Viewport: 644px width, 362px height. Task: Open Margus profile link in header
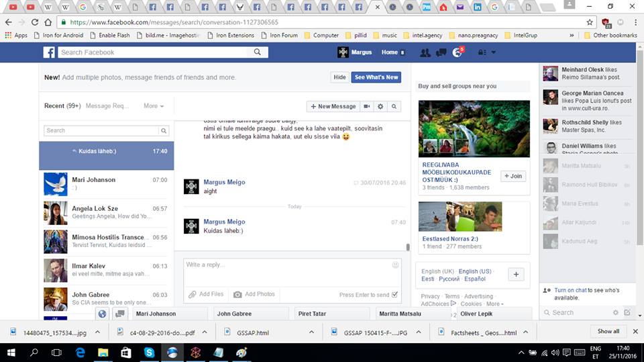(354, 52)
